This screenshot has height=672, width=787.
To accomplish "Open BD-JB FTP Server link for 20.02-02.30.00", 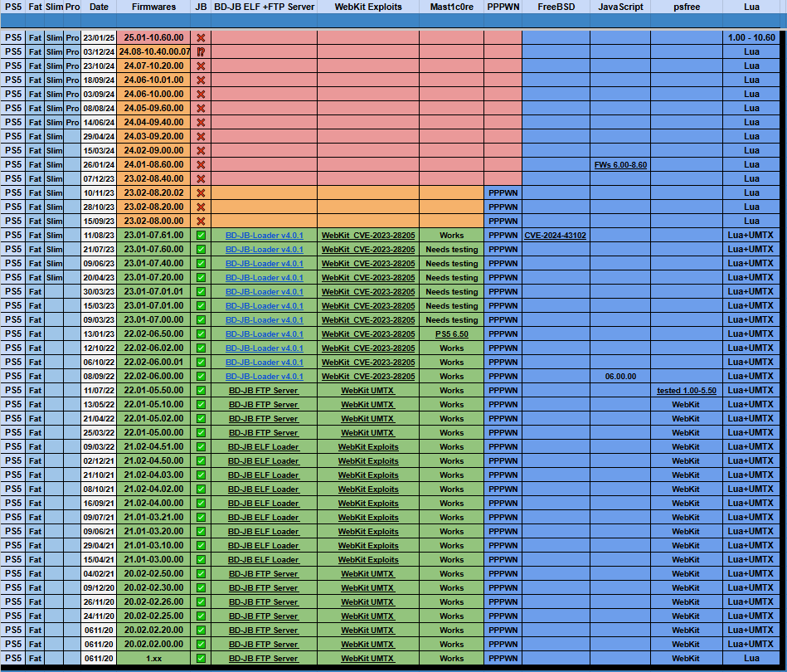I will pyautogui.click(x=264, y=587).
